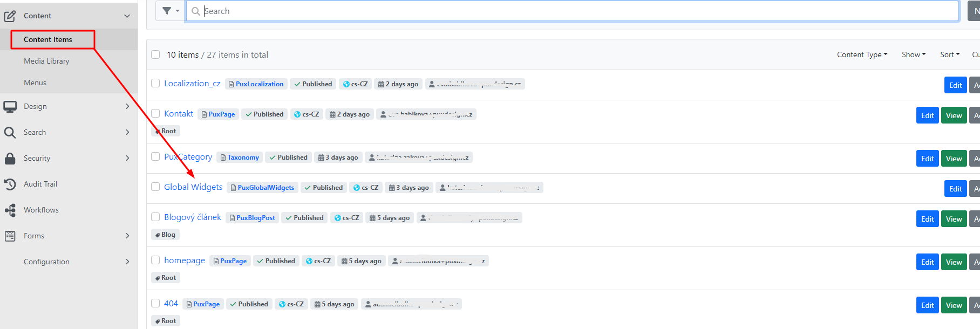Viewport: 980px width, 329px height.
Task: Open Media Library in the sidebar
Action: click(46, 61)
